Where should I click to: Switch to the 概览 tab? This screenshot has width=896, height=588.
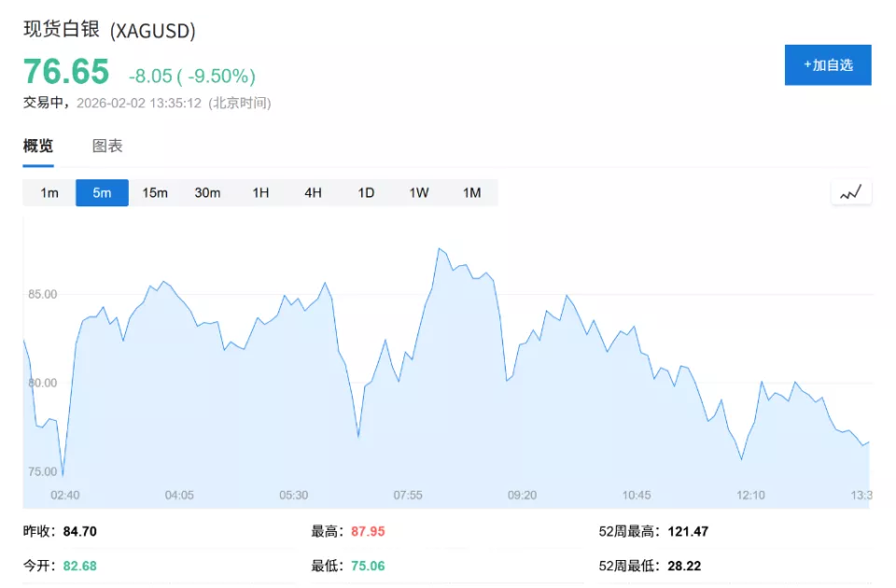click(38, 147)
